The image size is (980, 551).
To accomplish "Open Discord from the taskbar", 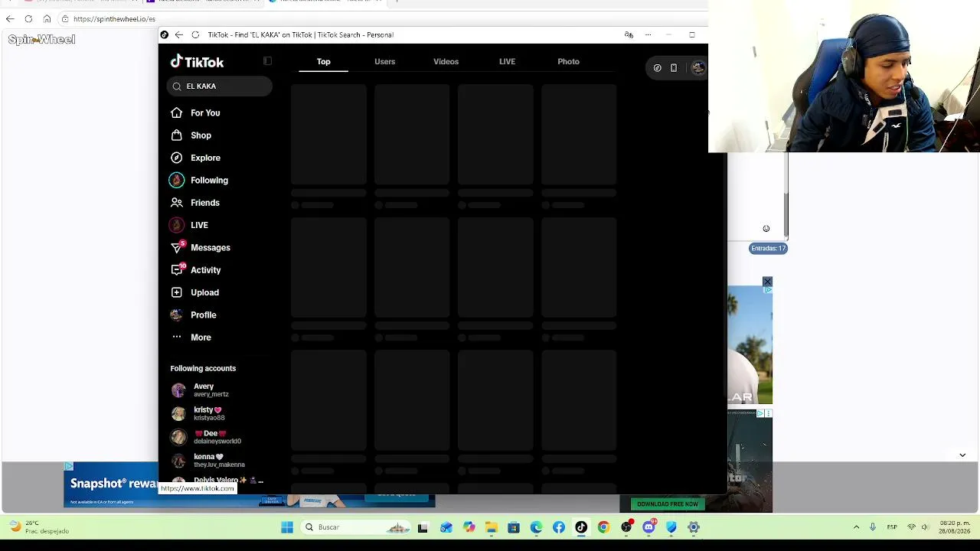I will (649, 527).
